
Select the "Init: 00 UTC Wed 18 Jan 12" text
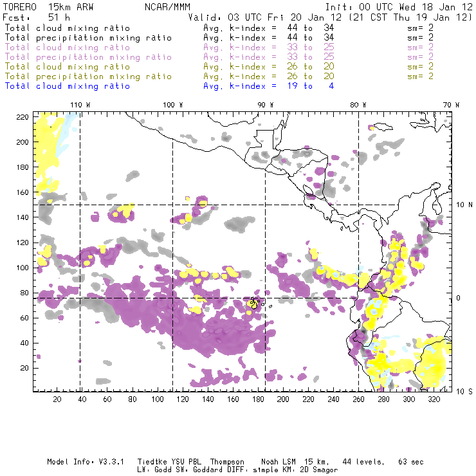pyautogui.click(x=399, y=7)
